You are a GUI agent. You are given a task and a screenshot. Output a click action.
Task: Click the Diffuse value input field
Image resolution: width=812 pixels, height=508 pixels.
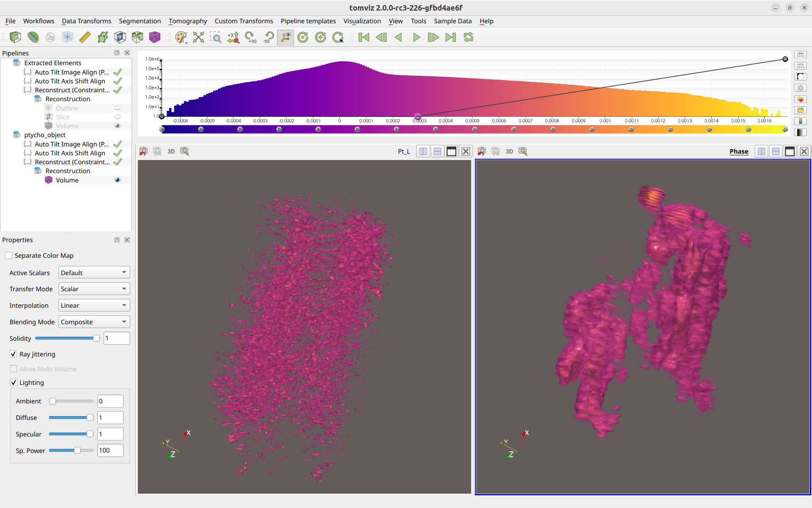pyautogui.click(x=110, y=417)
